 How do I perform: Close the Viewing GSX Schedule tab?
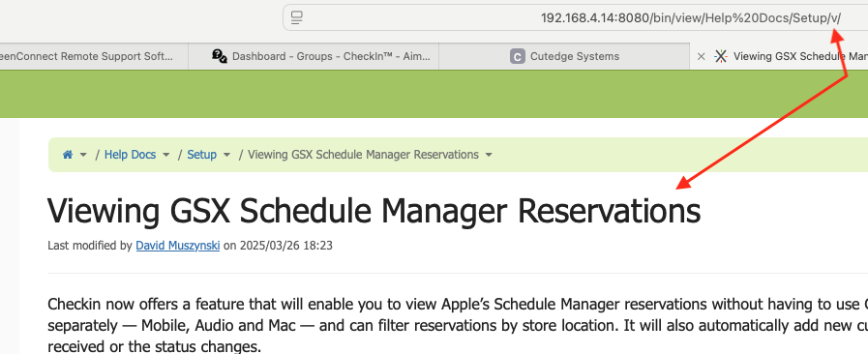701,56
